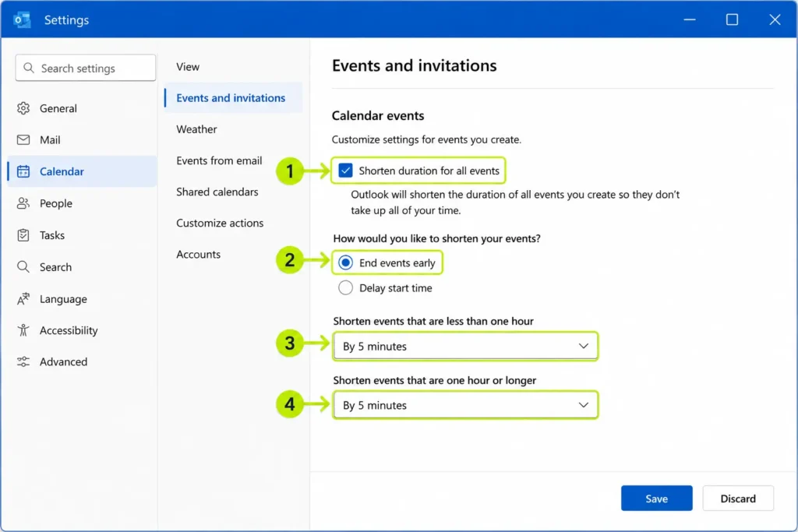Open dropdown for events one hour or longer
The width and height of the screenshot is (798, 532).
tap(465, 405)
